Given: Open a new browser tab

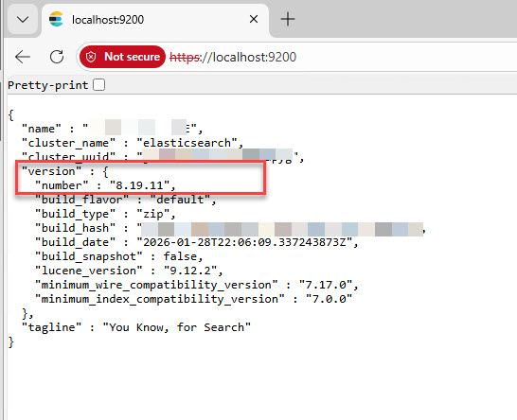Looking at the screenshot, I should tap(288, 19).
